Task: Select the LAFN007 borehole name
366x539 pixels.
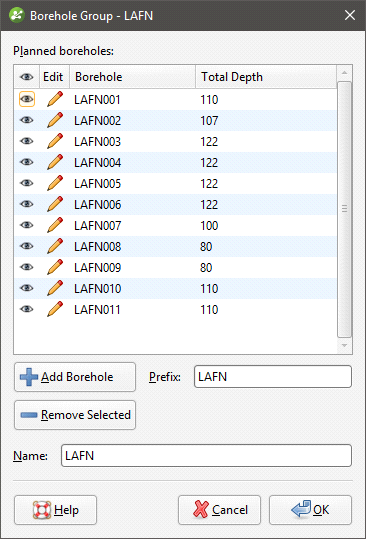Action: 98,226
